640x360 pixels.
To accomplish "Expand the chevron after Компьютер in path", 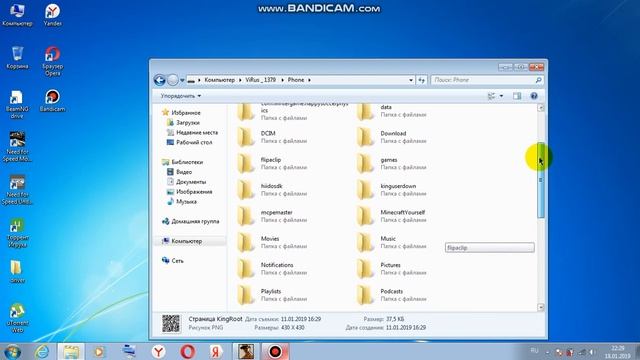I will 240,80.
